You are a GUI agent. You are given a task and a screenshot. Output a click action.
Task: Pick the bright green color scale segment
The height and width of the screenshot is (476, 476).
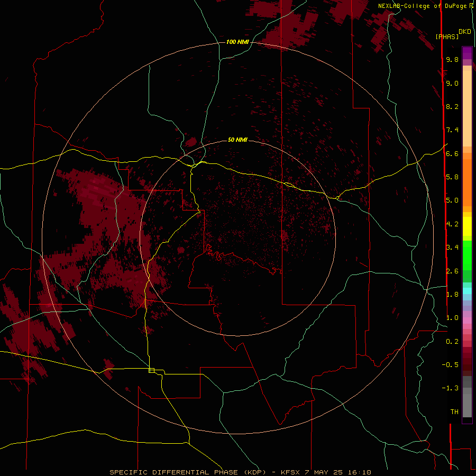point(467,255)
